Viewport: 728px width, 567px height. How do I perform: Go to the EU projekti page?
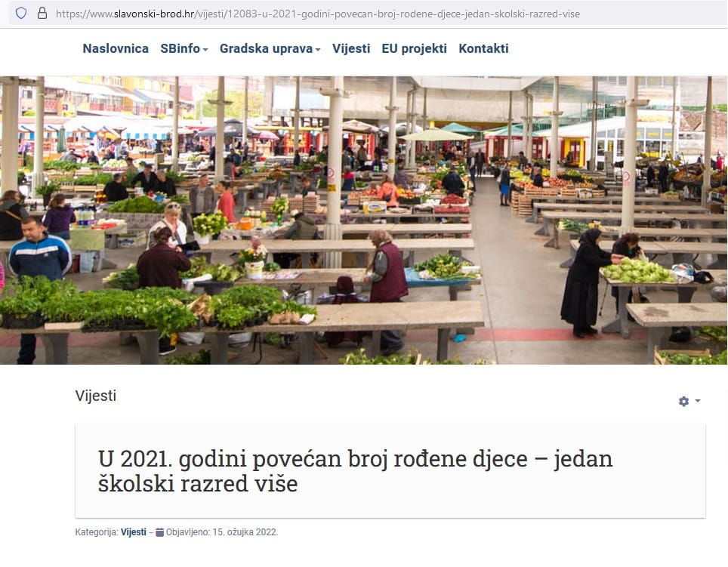pyautogui.click(x=414, y=48)
